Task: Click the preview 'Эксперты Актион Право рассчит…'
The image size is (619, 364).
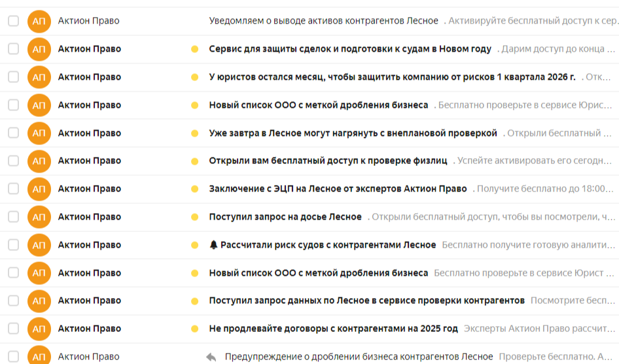Action: (x=539, y=329)
